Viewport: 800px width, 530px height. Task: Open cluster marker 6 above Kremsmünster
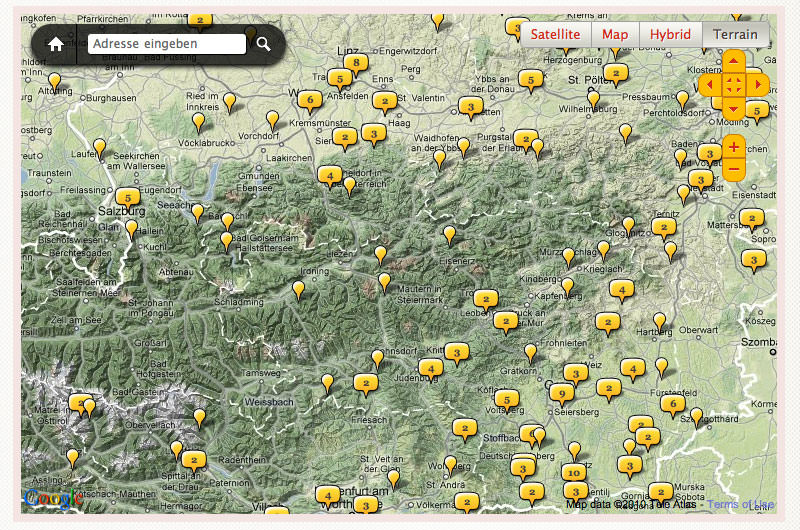click(x=310, y=100)
